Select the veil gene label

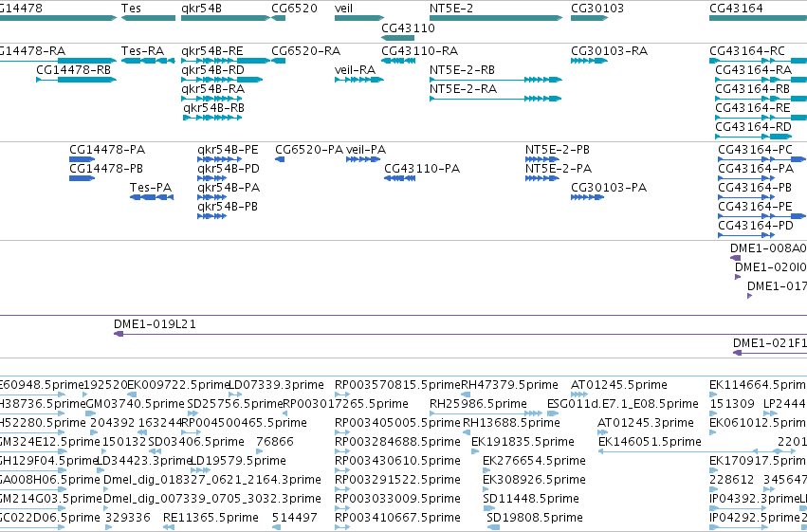coord(343,9)
